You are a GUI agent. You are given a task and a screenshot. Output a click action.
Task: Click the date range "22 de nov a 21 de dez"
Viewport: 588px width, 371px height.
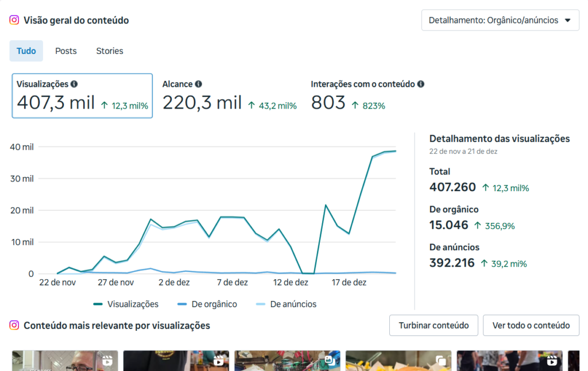[463, 152]
